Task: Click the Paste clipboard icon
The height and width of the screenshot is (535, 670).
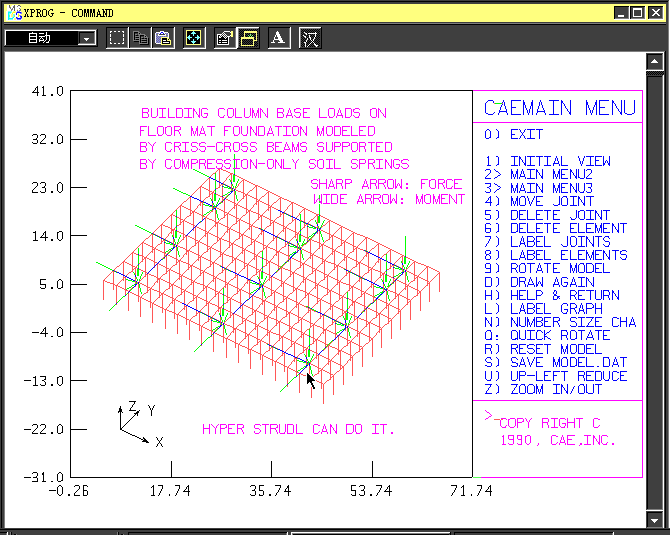Action: 163,38
